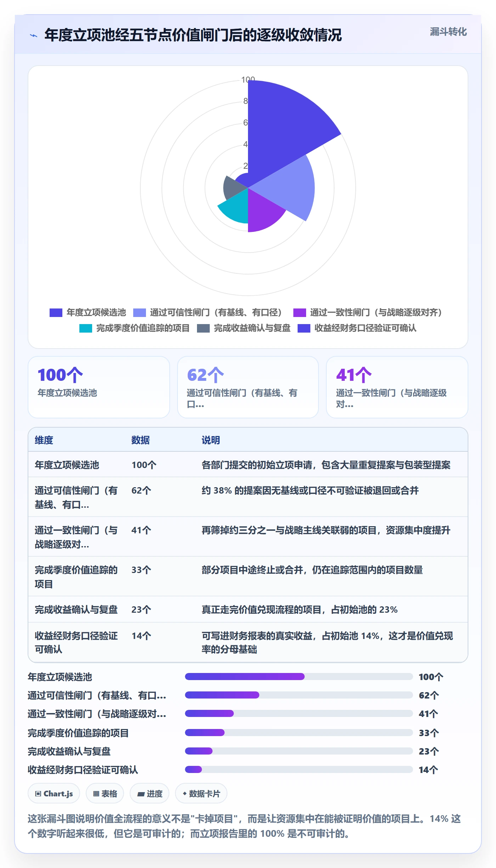This screenshot has height=868, width=496.
Task: Select the 33个 cell in the table
Action: (x=141, y=570)
